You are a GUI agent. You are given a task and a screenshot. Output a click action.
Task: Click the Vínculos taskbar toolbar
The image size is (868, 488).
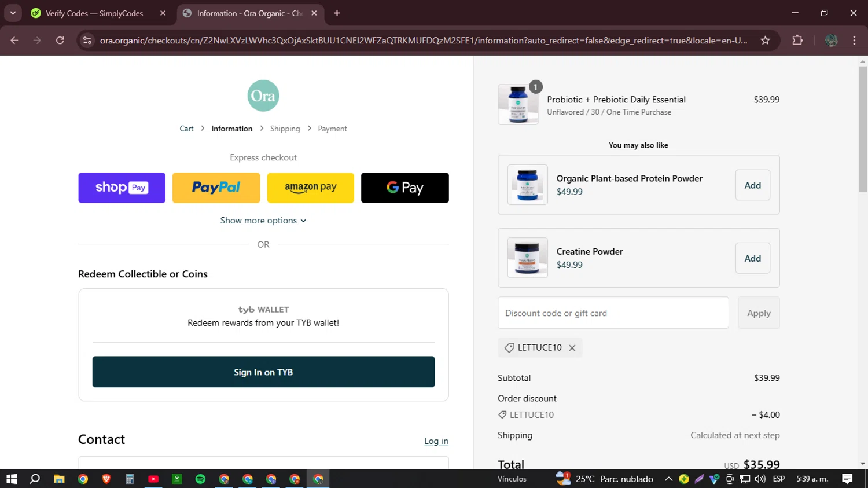tap(512, 479)
